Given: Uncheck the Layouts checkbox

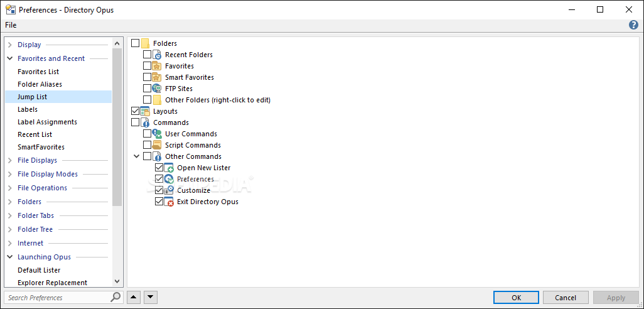Looking at the screenshot, I should click(x=136, y=111).
